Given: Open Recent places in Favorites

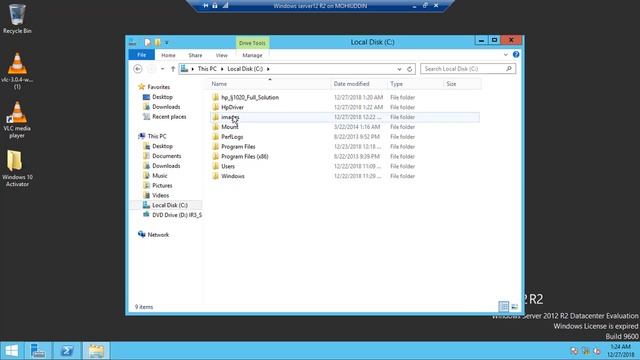Looking at the screenshot, I should point(169,117).
